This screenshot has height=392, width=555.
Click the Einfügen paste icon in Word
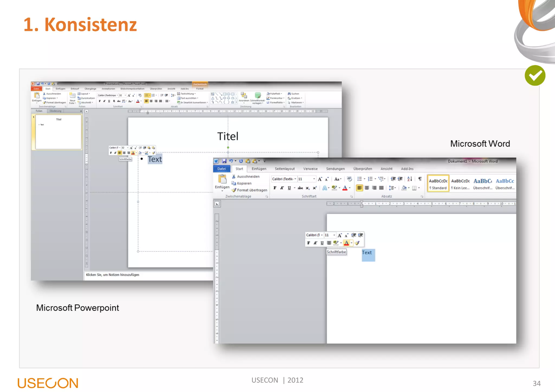(222, 179)
